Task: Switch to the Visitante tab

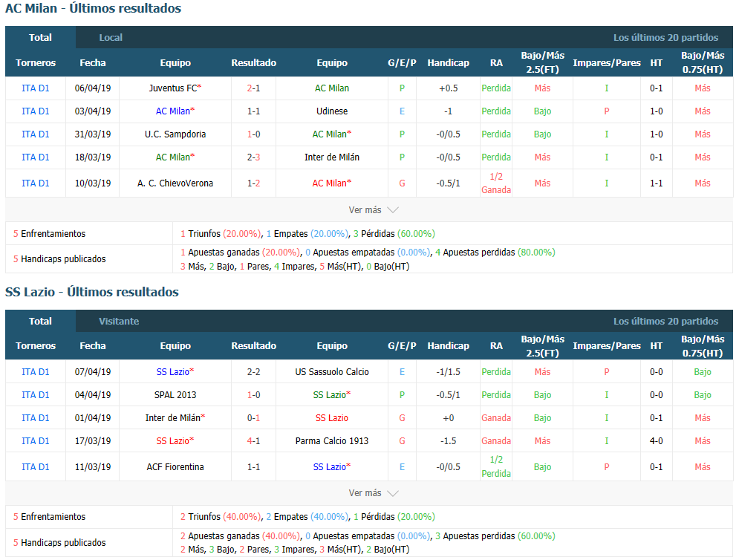Action: coord(119,322)
